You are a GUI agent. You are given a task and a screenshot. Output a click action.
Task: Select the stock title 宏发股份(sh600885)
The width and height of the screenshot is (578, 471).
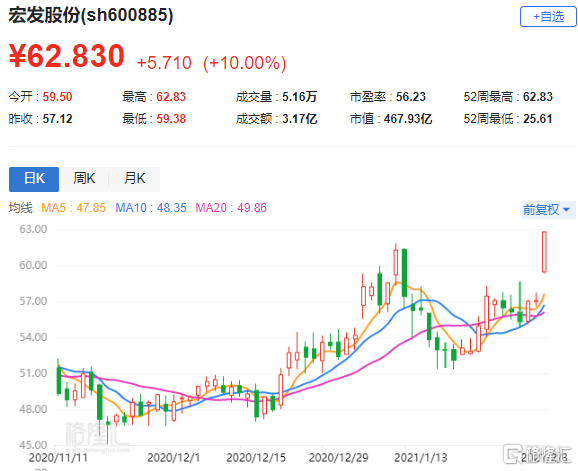[91, 15]
